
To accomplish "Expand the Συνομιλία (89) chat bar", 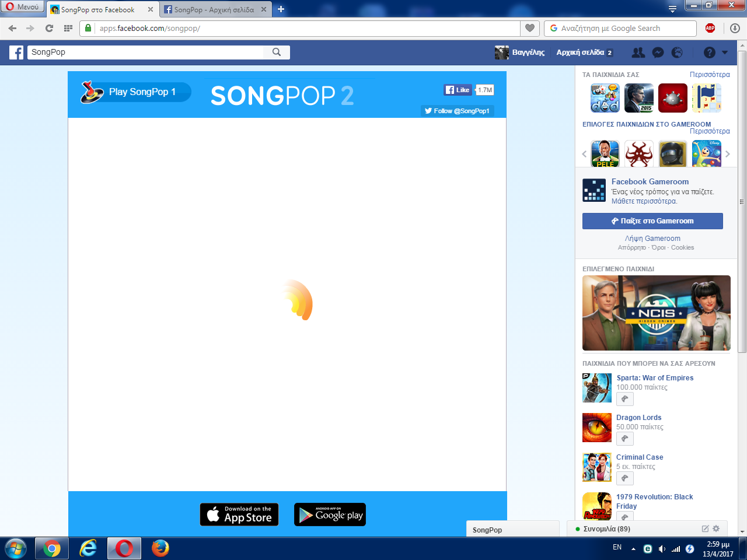I will (x=607, y=529).
